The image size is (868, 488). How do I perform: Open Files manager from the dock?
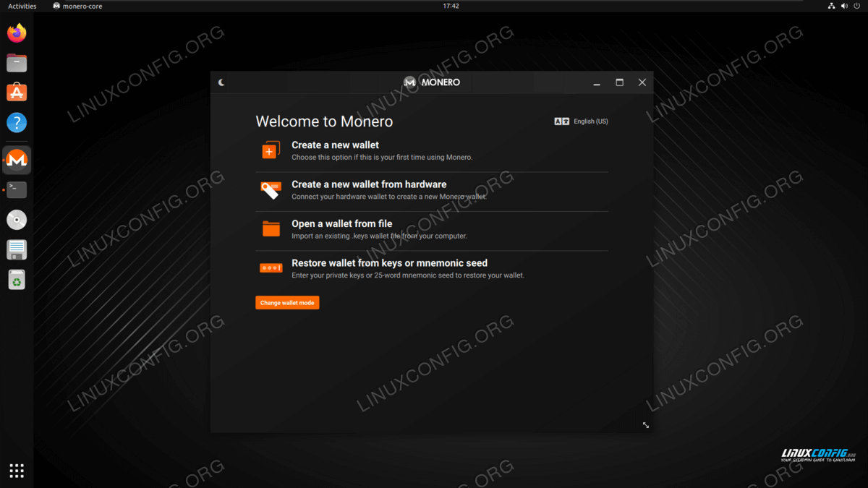pos(17,63)
